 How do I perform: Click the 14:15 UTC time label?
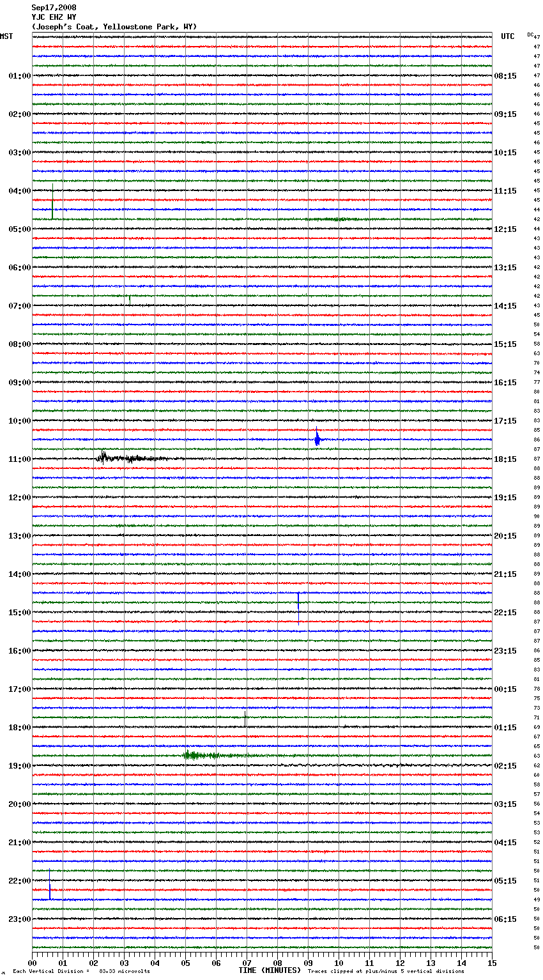coord(505,306)
